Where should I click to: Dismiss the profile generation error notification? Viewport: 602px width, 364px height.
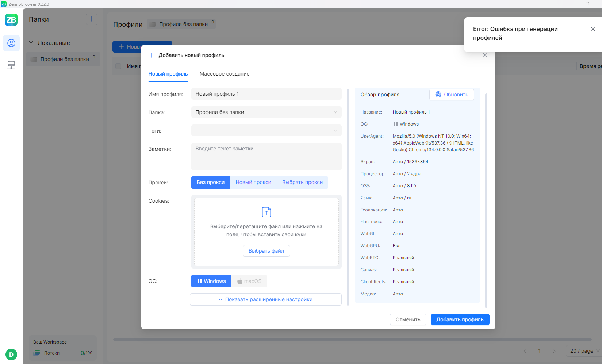click(593, 29)
